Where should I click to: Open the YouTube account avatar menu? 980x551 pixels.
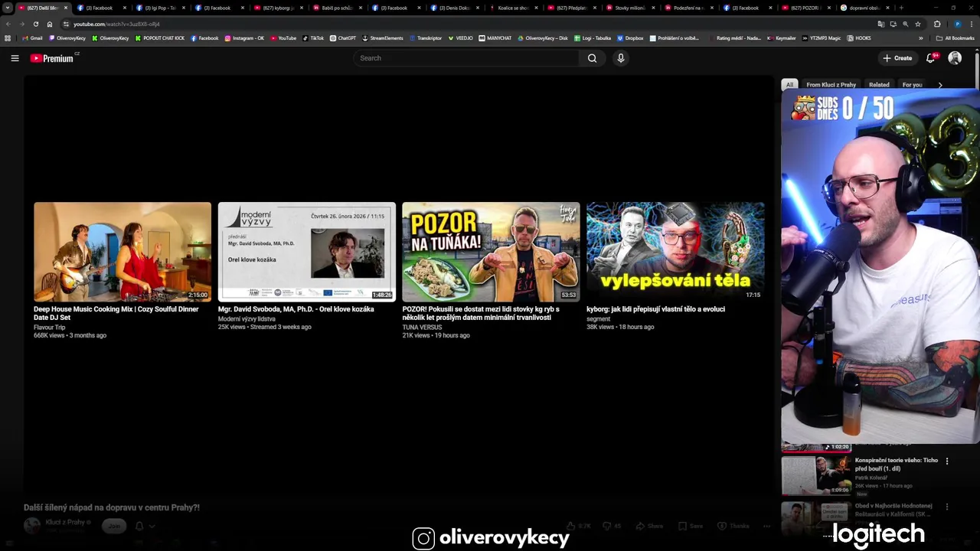[955, 58]
